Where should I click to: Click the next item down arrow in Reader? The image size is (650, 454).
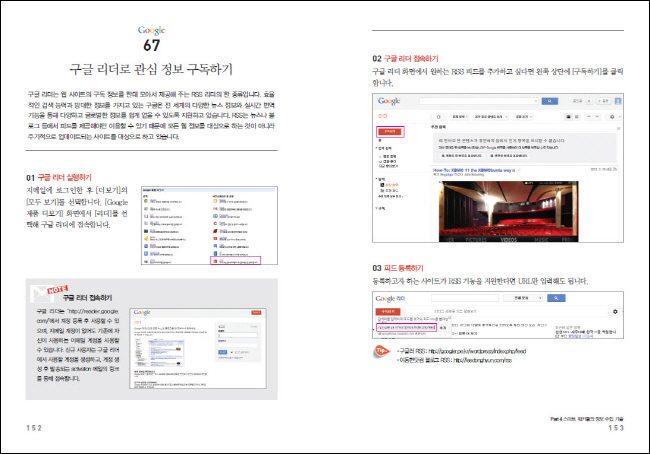tap(598, 116)
